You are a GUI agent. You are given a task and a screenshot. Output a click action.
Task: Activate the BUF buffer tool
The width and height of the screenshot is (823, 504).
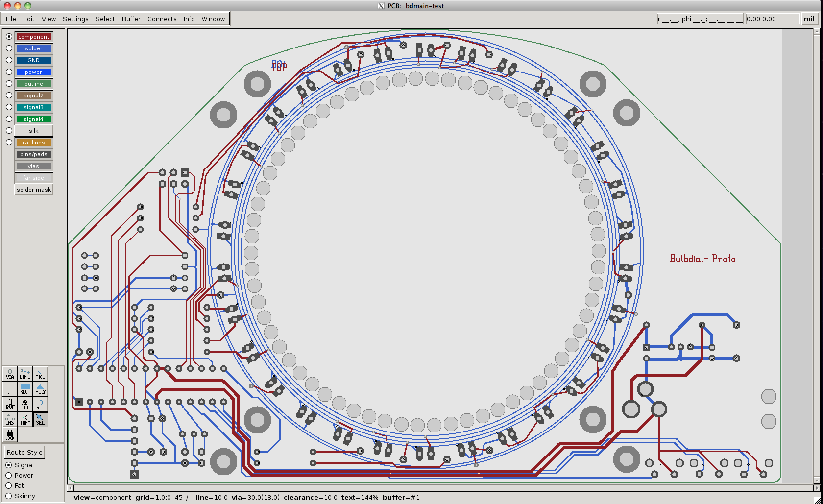10,405
